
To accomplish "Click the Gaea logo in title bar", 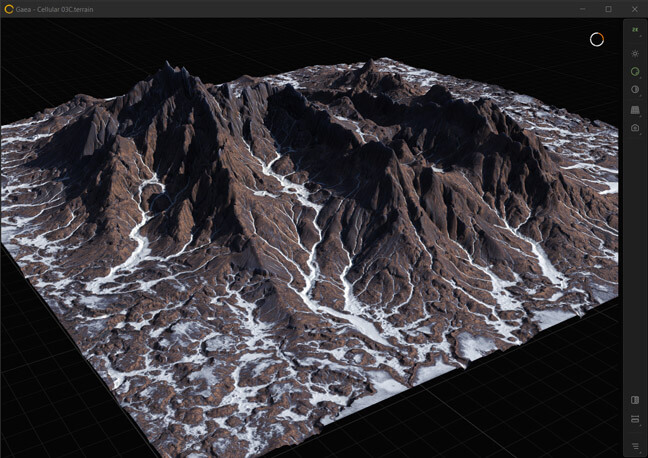I will pyautogui.click(x=9, y=8).
